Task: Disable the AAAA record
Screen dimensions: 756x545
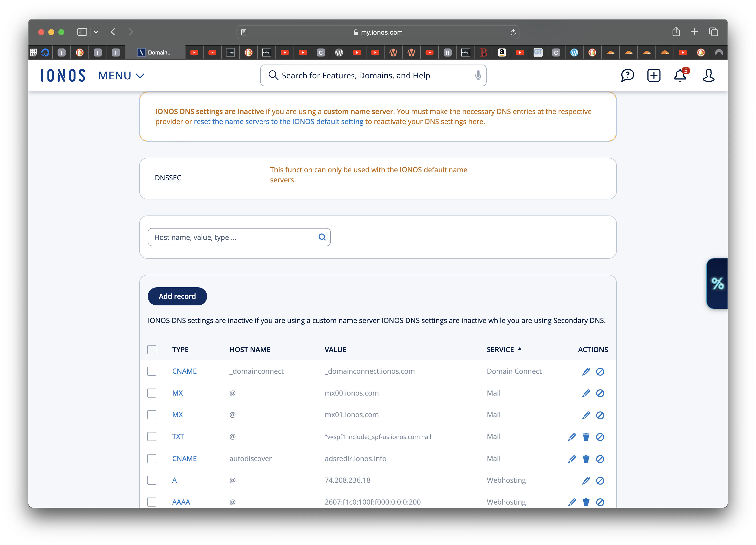Action: 600,502
